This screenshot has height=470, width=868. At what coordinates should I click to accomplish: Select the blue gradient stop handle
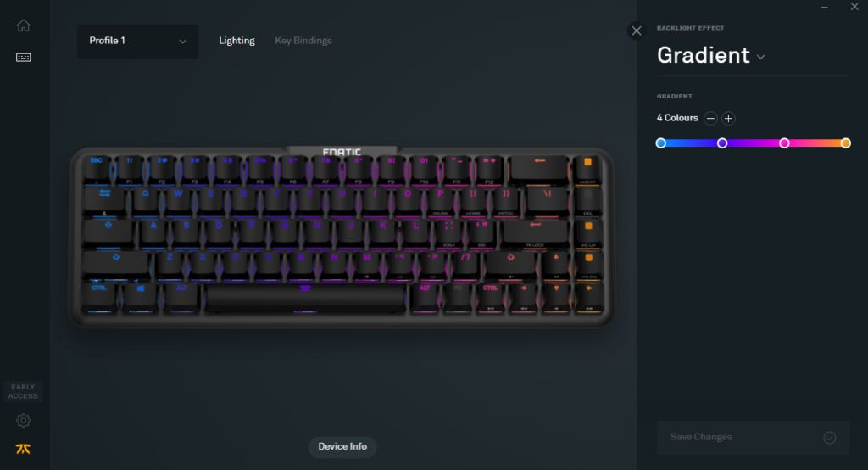[661, 143]
